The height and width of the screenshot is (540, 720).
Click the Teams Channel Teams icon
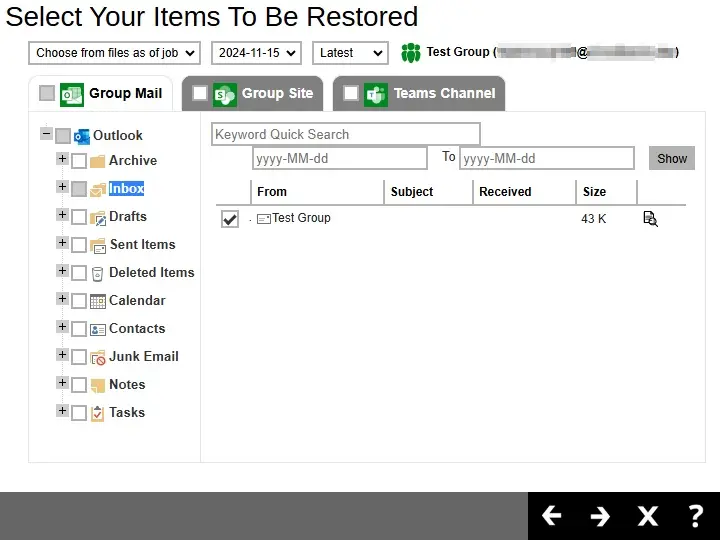click(376, 94)
